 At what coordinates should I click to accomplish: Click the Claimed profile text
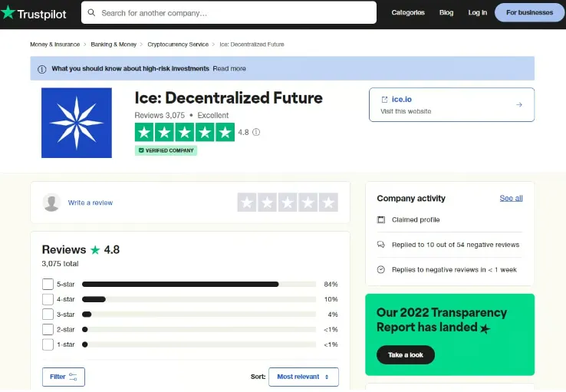coord(416,220)
